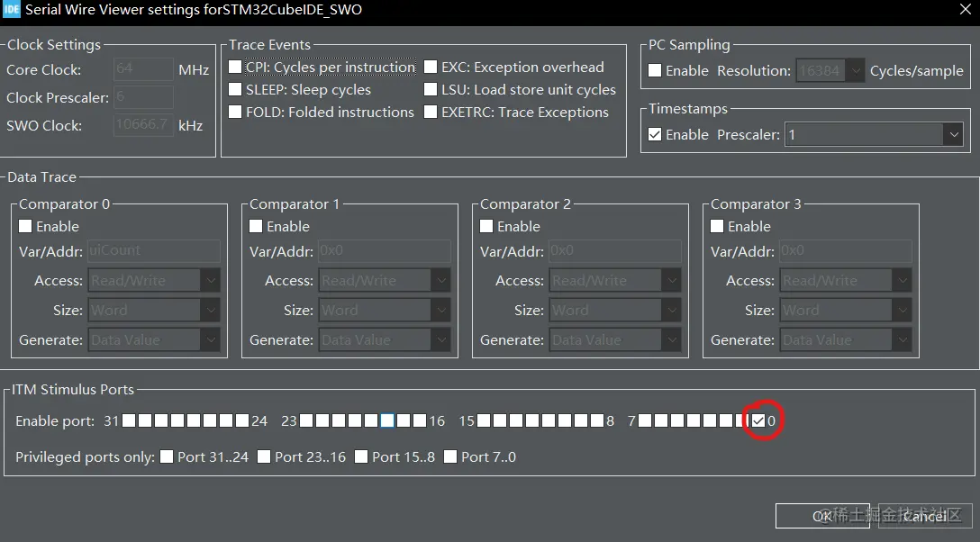Close the Serial Wire Viewer dialog
This screenshot has height=542, width=980.
(965, 9)
